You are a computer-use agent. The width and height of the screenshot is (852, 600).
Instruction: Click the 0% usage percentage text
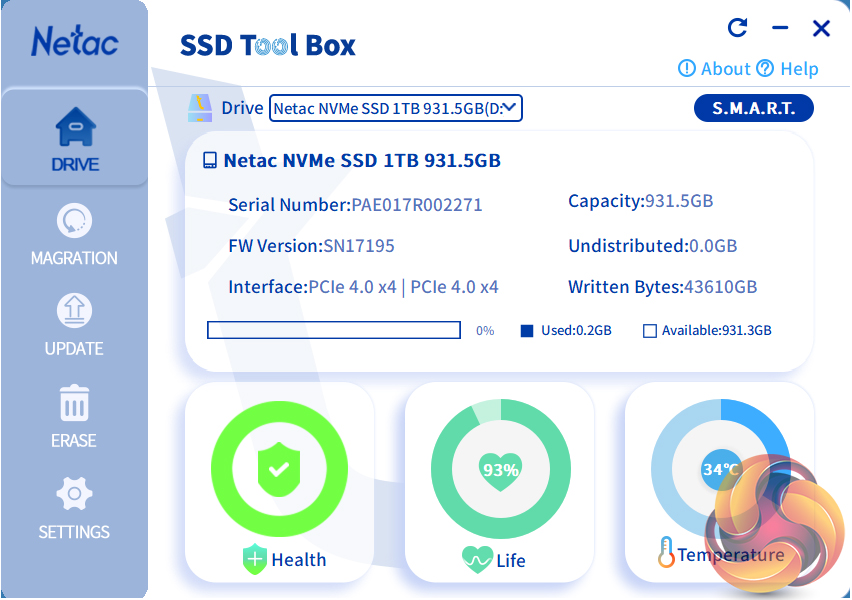pos(485,331)
